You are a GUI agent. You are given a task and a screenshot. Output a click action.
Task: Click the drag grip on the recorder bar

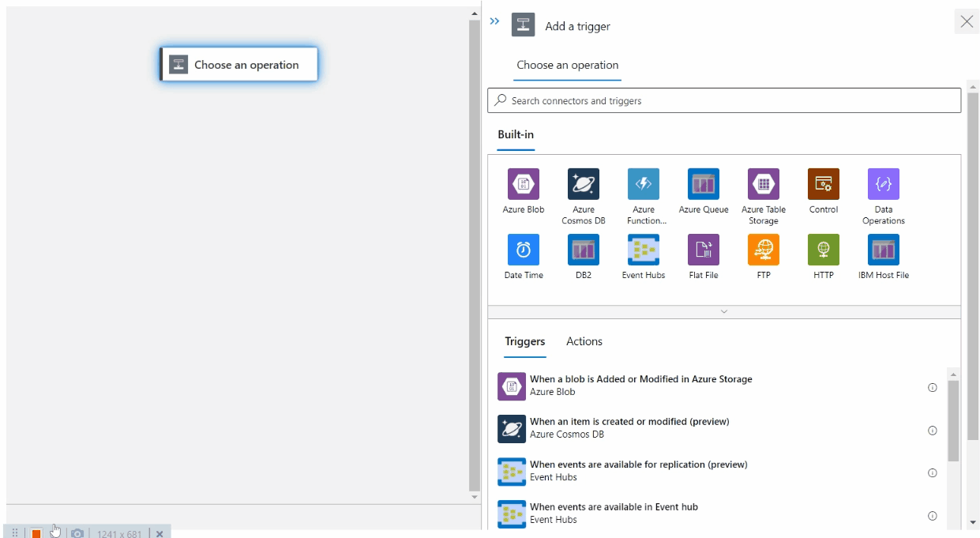[x=15, y=534]
